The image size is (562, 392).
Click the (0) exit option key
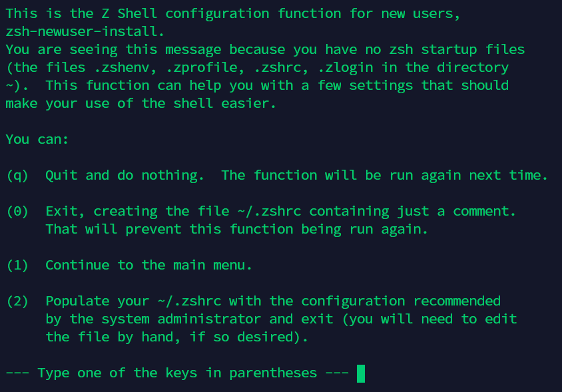click(17, 212)
